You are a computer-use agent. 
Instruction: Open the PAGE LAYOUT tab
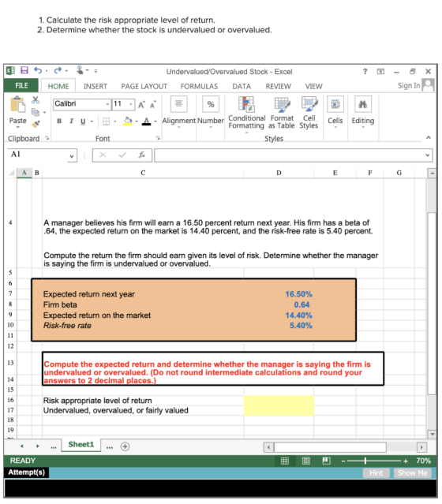click(144, 87)
